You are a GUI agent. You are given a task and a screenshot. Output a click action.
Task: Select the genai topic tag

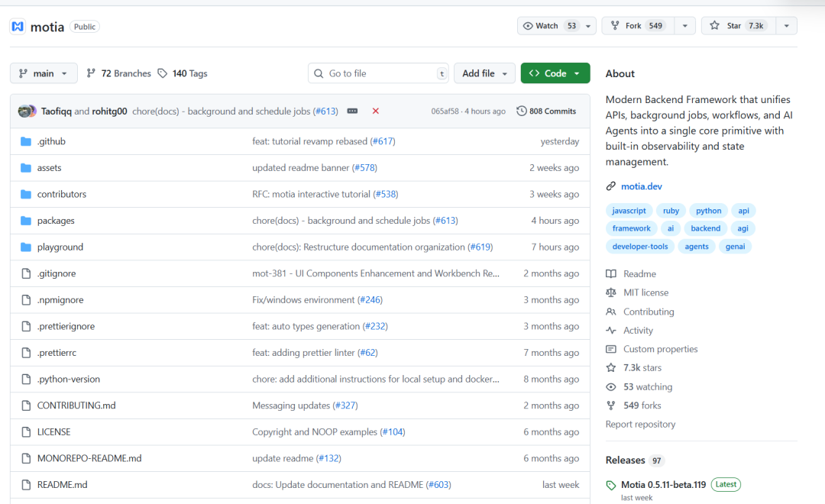click(x=735, y=246)
